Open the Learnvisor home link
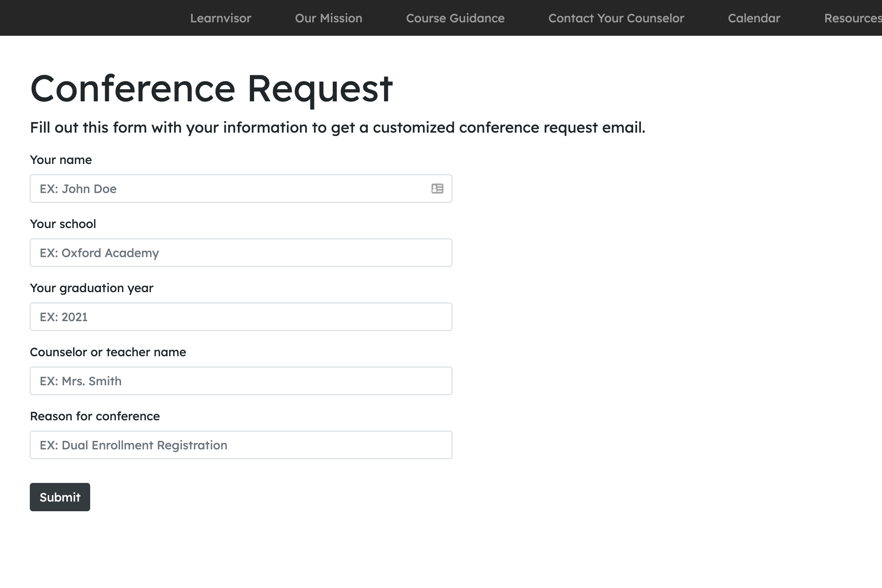Screen dimensions: 882x588 coord(221,18)
